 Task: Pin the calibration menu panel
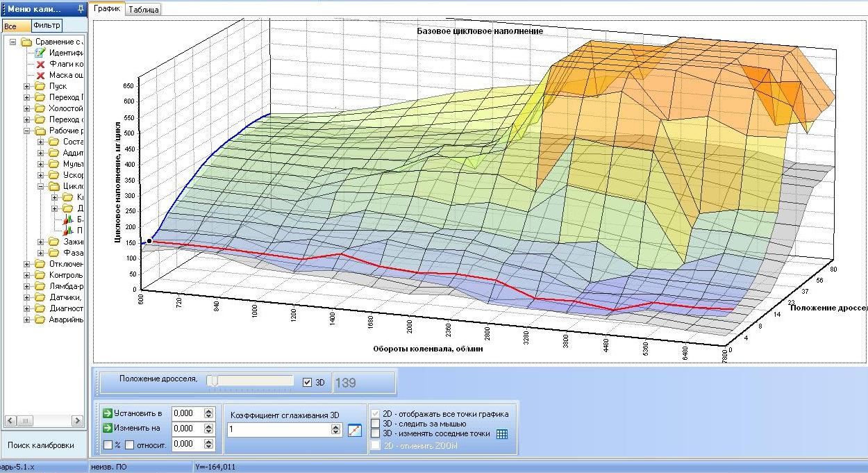81,9
